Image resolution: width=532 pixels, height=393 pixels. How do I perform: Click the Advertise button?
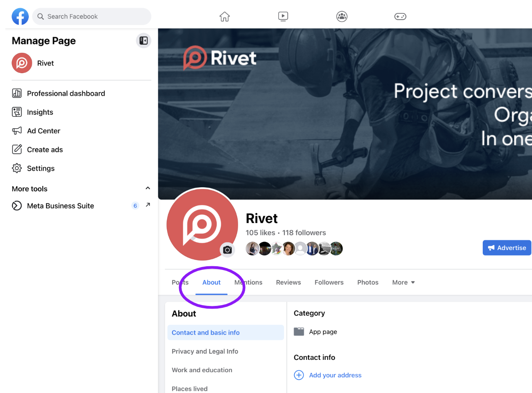coord(507,248)
